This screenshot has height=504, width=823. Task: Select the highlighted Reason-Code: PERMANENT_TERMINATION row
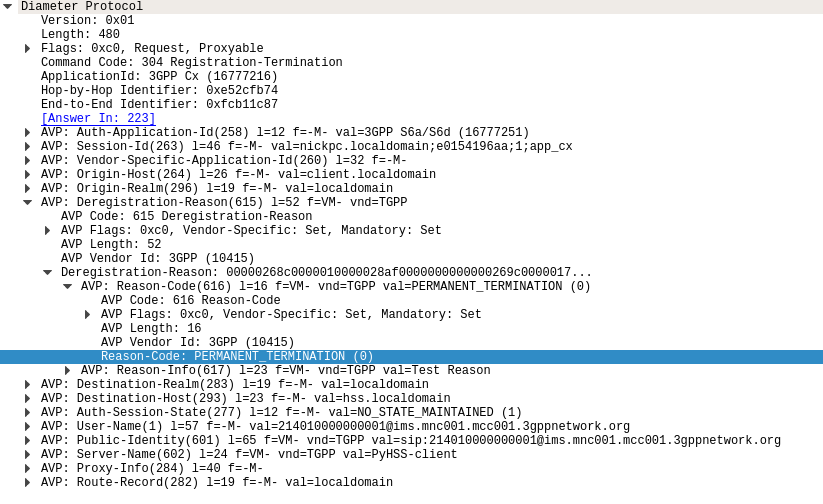(x=412, y=356)
